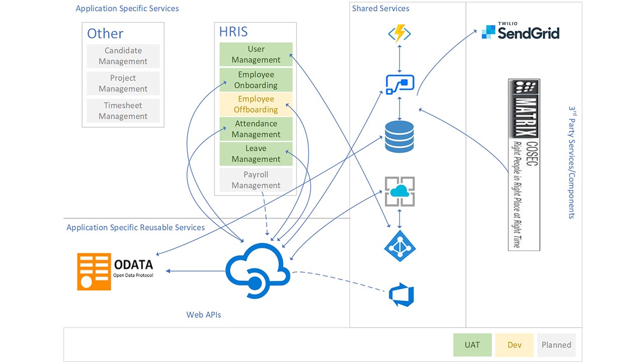Click the grey Planned legend swatch
Viewport: 644px width, 362px height.
556,345
